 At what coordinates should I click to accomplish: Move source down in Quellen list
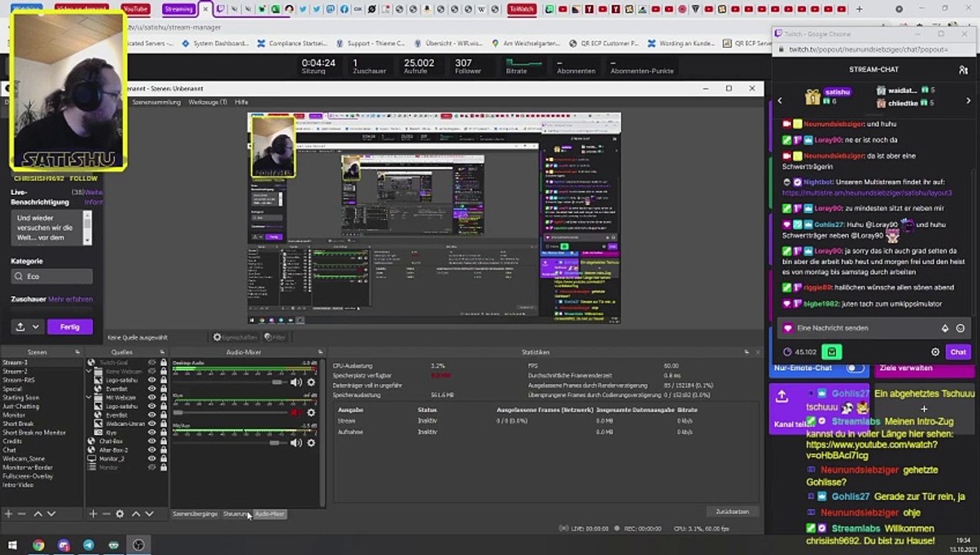149,514
